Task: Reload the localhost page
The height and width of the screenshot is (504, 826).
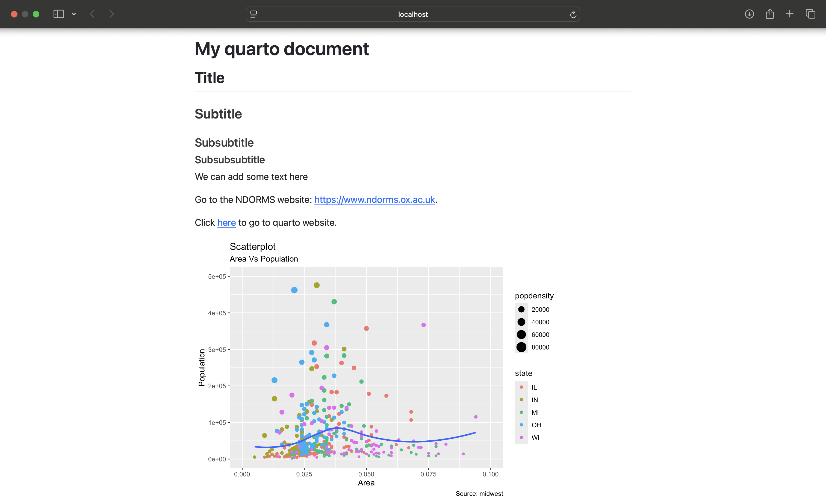Action: coord(573,14)
